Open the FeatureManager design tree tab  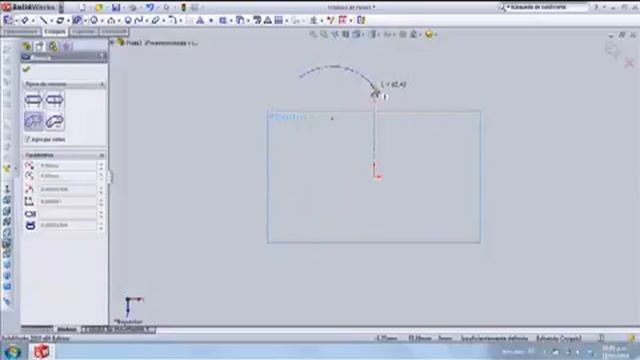27,47
